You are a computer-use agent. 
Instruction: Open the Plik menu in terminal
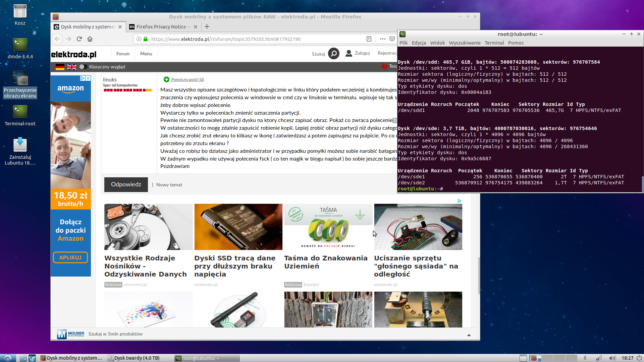[x=404, y=43]
